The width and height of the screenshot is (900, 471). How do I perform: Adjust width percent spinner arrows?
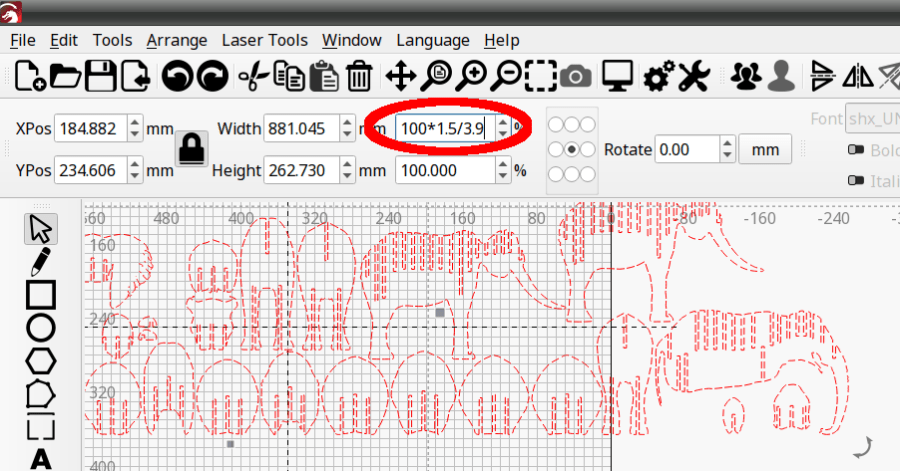(503, 128)
